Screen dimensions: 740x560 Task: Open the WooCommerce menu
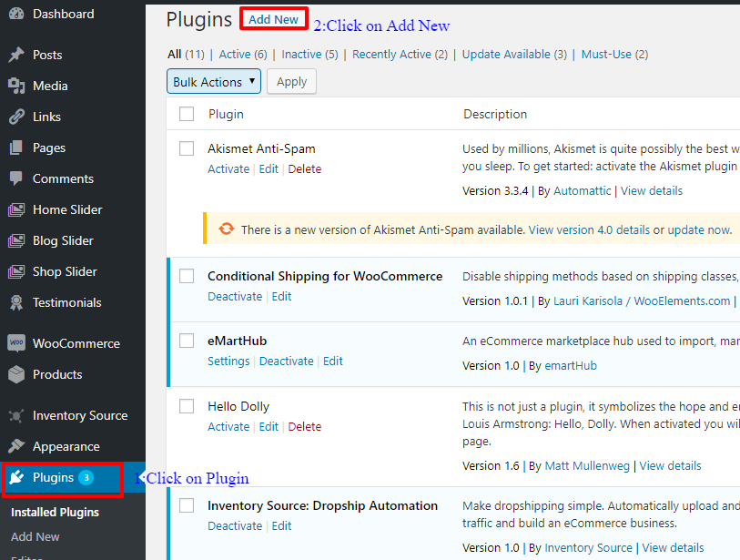pyautogui.click(x=76, y=343)
